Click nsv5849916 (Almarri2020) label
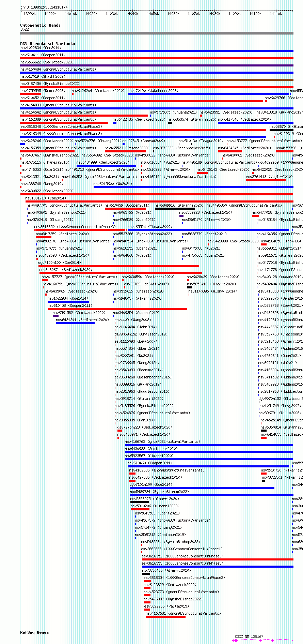The image size is (303, 644). tap(179, 205)
